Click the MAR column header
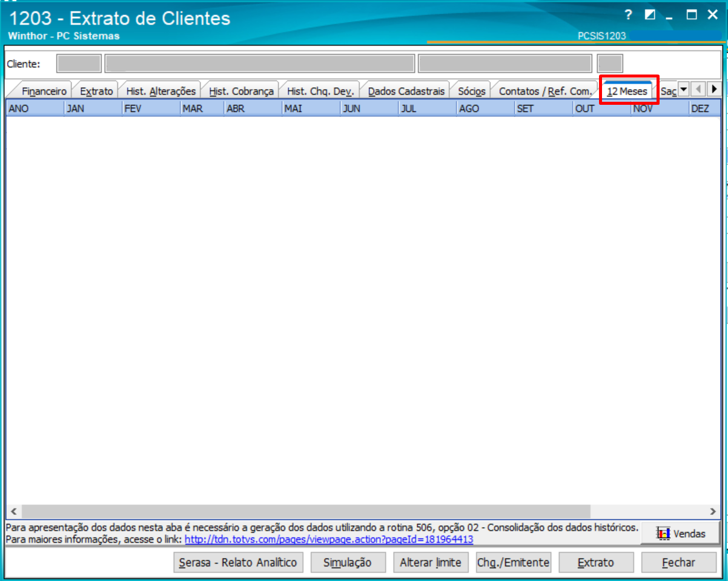 point(202,109)
